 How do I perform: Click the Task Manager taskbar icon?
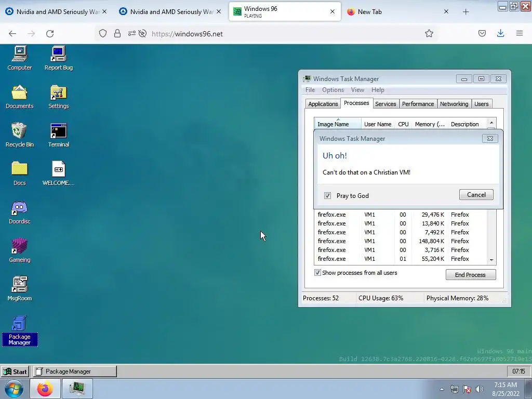pyautogui.click(x=77, y=389)
